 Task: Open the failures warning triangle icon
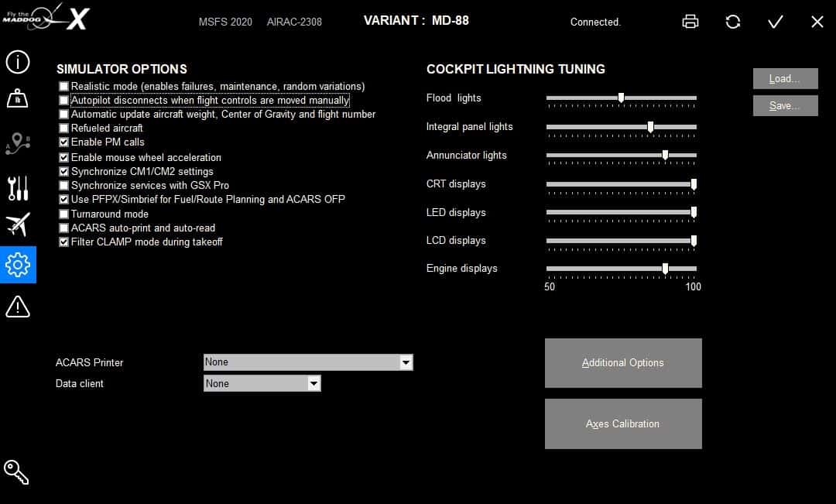coord(18,307)
